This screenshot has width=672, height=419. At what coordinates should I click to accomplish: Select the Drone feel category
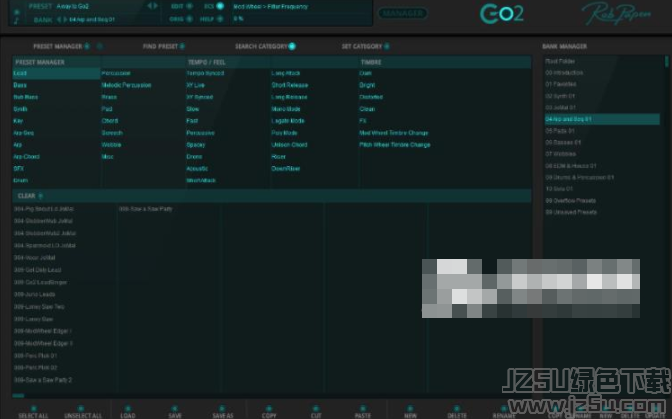click(x=194, y=157)
